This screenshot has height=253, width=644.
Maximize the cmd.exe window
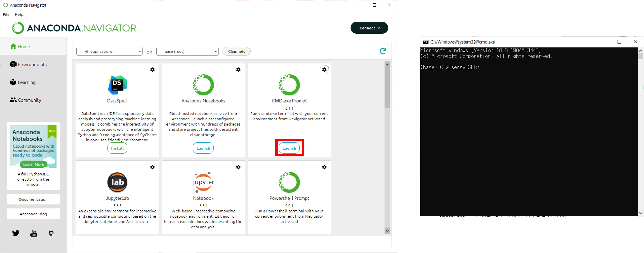[619, 42]
